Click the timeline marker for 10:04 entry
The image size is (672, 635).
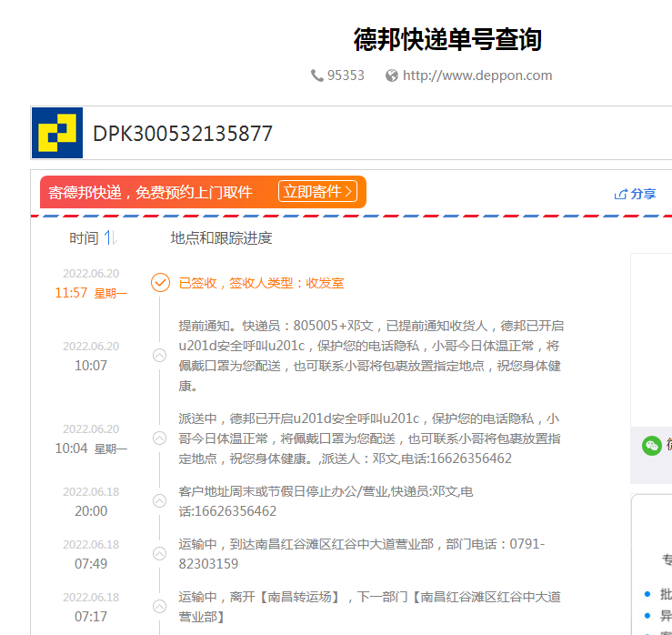tap(160, 438)
